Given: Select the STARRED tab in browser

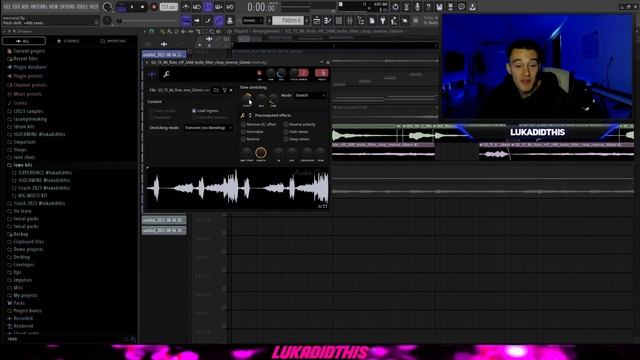Looking at the screenshot, I should [x=69, y=41].
